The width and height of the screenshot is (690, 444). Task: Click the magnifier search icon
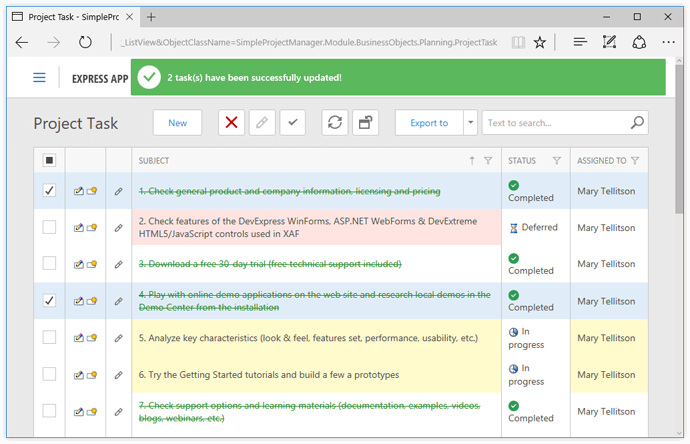coord(638,123)
